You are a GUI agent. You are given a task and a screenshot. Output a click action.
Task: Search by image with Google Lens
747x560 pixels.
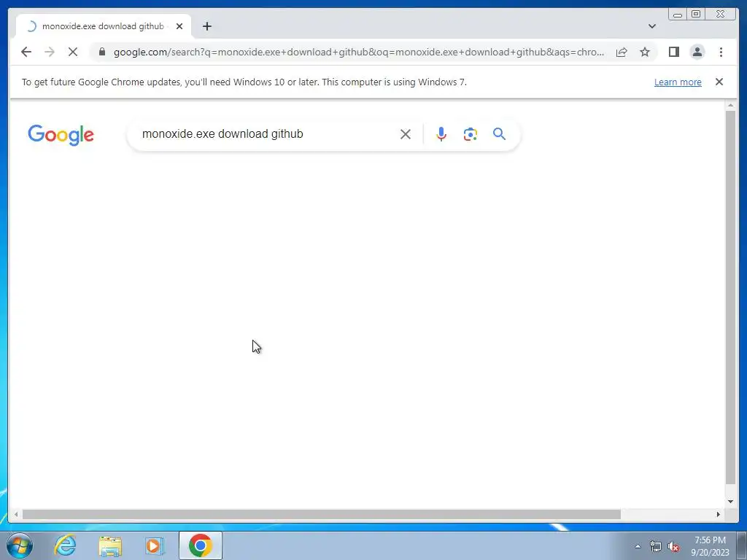(471, 134)
